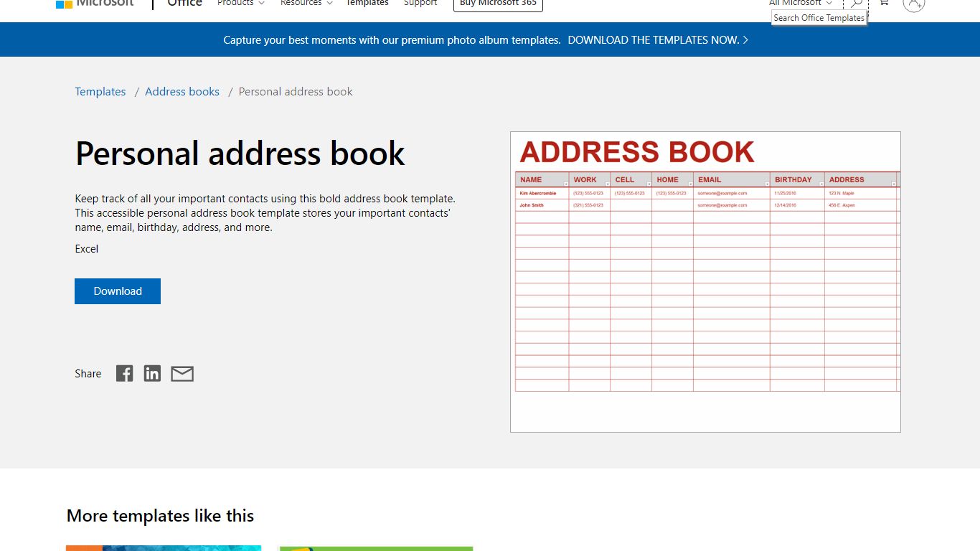Click the 'Personal address book' breadcrumb text
The height and width of the screenshot is (551, 980).
[x=296, y=92]
